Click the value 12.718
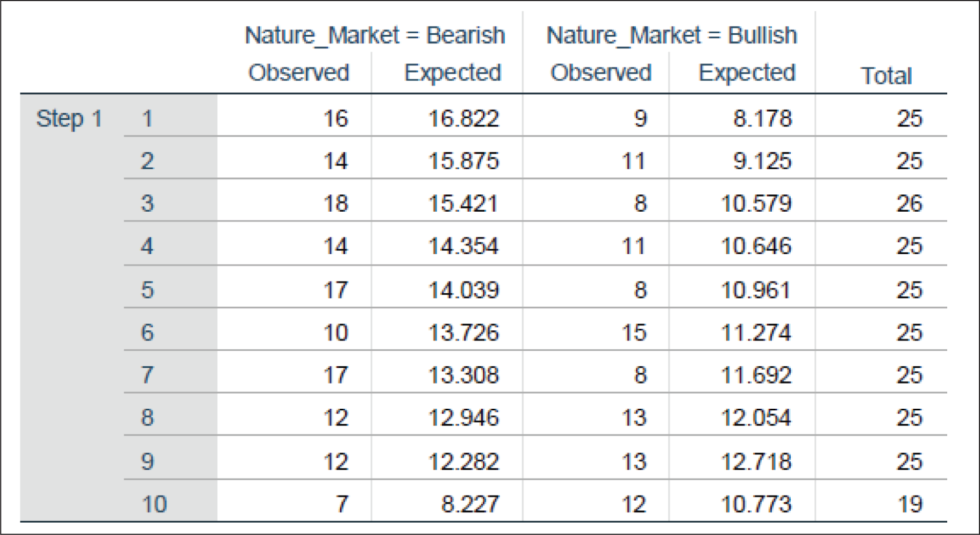 click(756, 461)
